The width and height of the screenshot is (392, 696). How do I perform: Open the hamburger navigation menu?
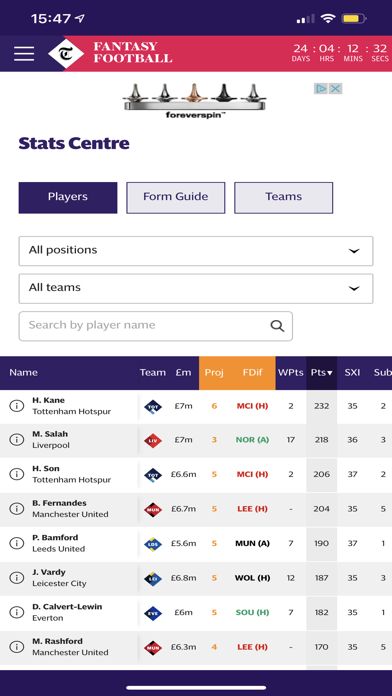24,54
